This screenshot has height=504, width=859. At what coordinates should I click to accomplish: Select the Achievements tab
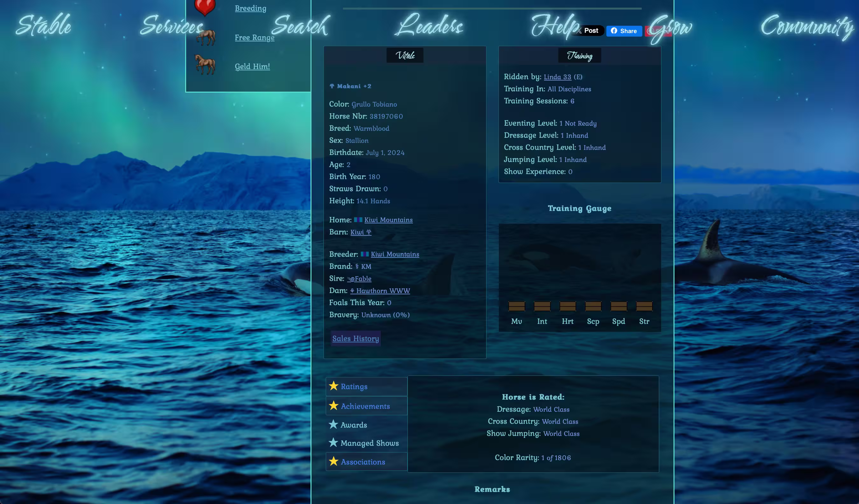[367, 406]
